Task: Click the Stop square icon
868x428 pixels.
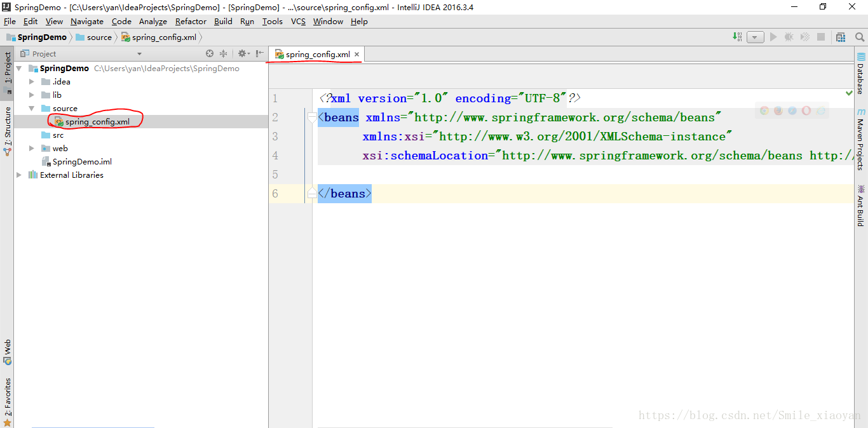Action: (x=821, y=37)
